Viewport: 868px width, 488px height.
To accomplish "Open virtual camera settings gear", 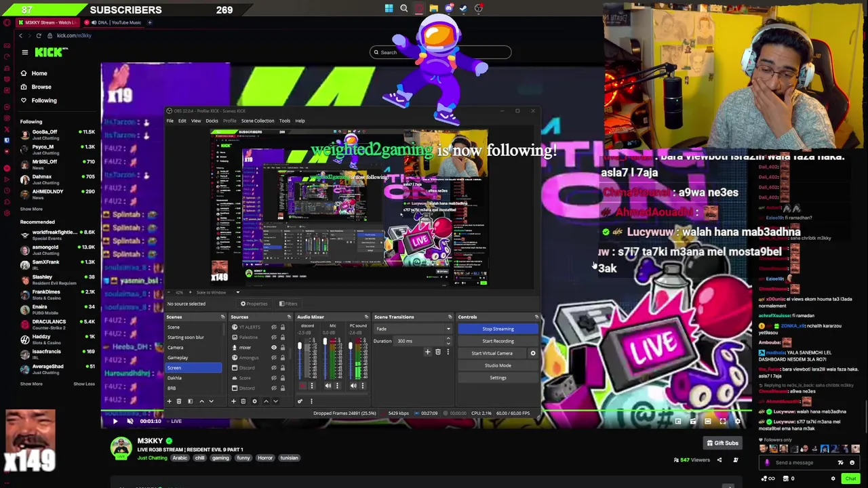I will (x=533, y=353).
